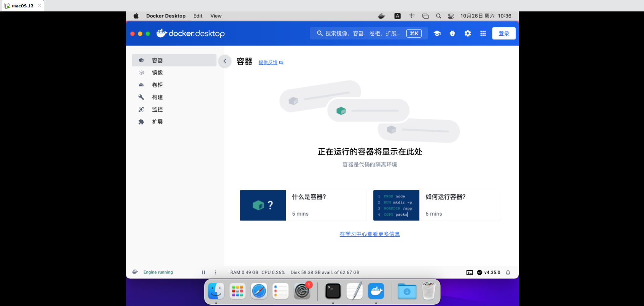Click the 登录 sign-in button
The image size is (644, 306).
coord(504,33)
